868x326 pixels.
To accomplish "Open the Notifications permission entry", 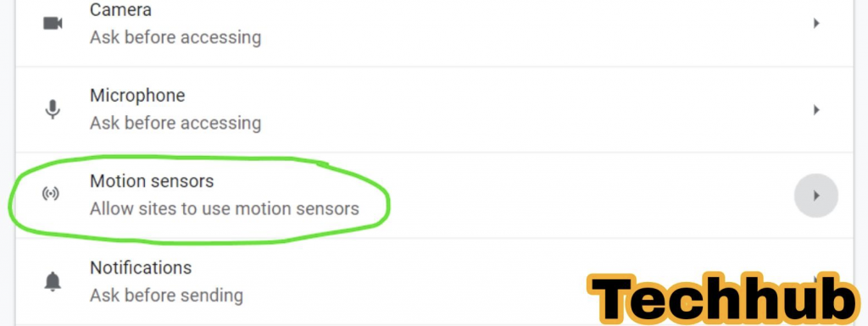I will click(434, 282).
